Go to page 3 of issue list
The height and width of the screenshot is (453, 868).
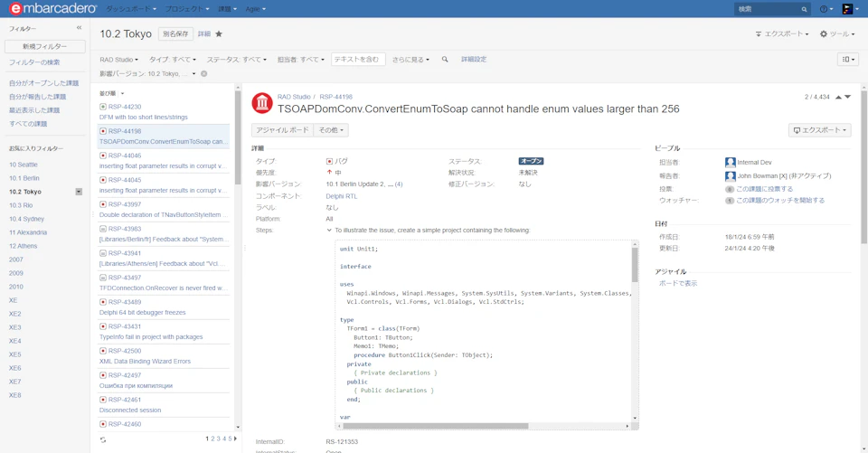[218, 439]
